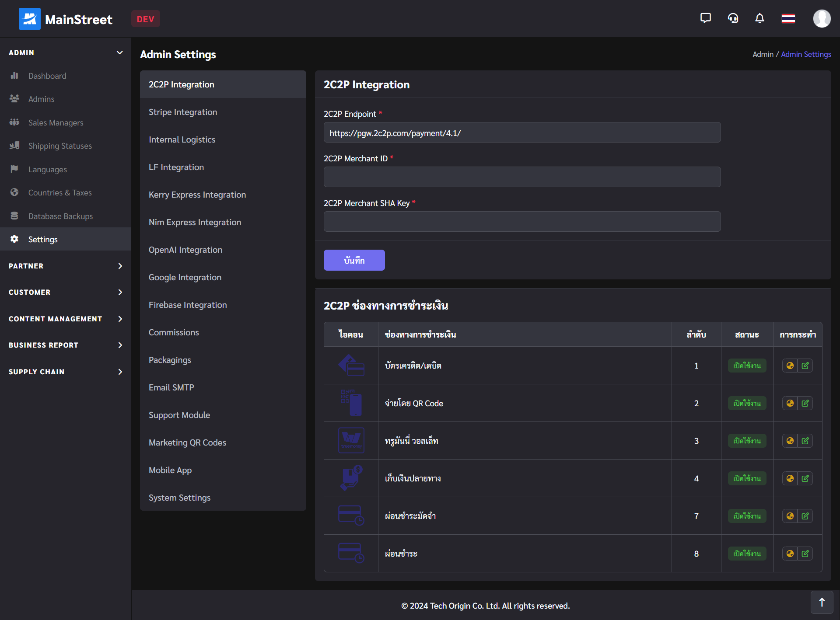Click the MainStreet logo icon
The height and width of the screenshot is (620, 840).
pos(29,19)
